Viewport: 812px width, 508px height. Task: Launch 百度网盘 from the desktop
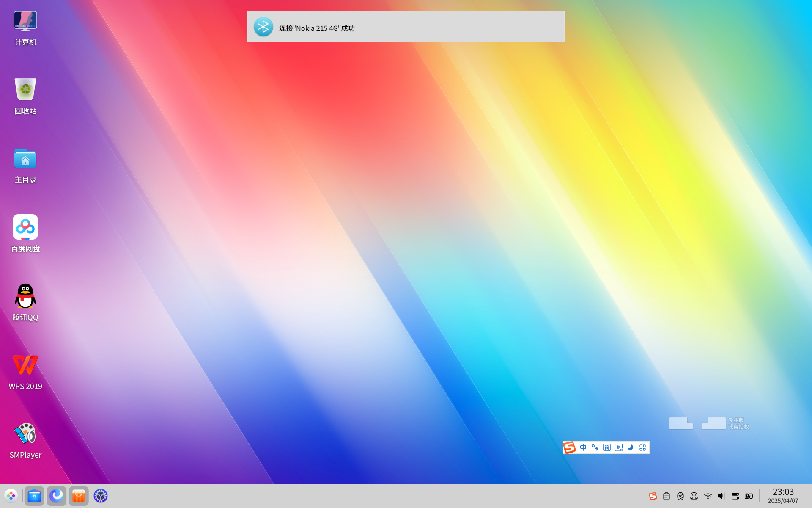point(25,235)
